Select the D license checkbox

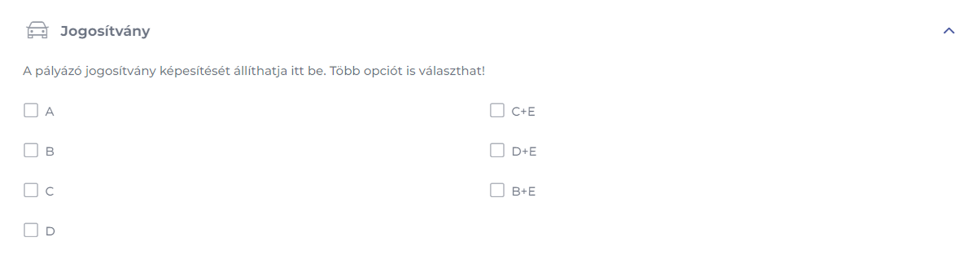click(30, 230)
